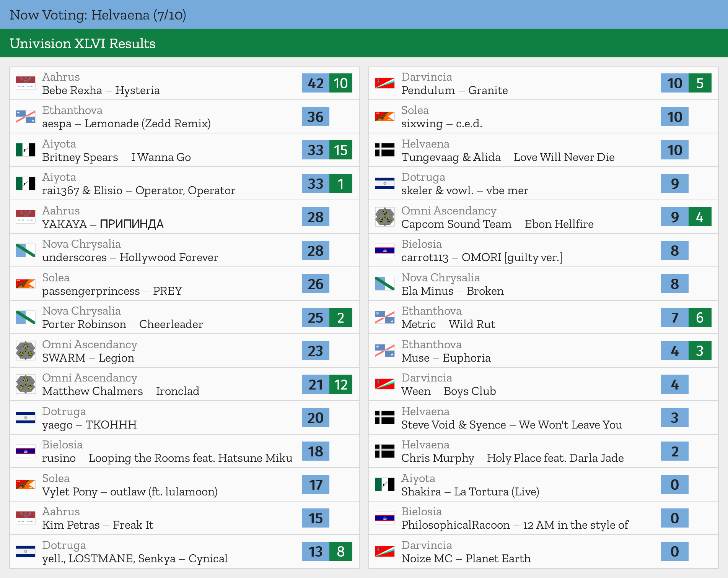
Task: Click the "Pendulum – Granite" song title
Action: click(454, 91)
